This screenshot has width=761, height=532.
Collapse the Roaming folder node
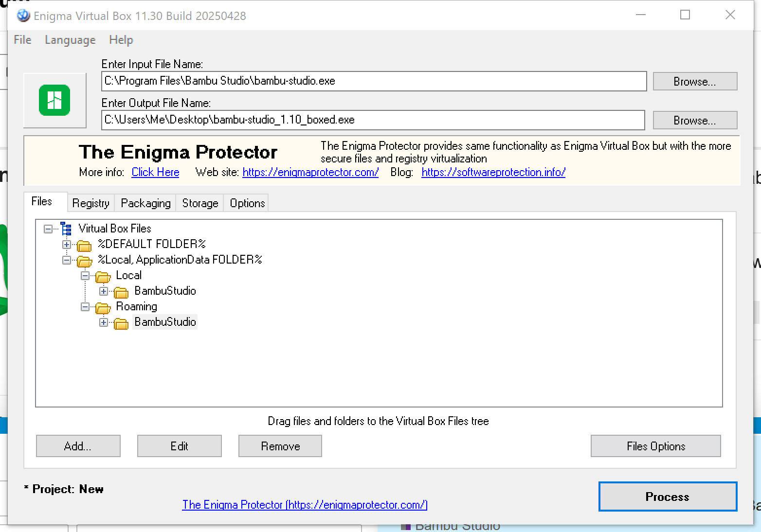(x=85, y=306)
